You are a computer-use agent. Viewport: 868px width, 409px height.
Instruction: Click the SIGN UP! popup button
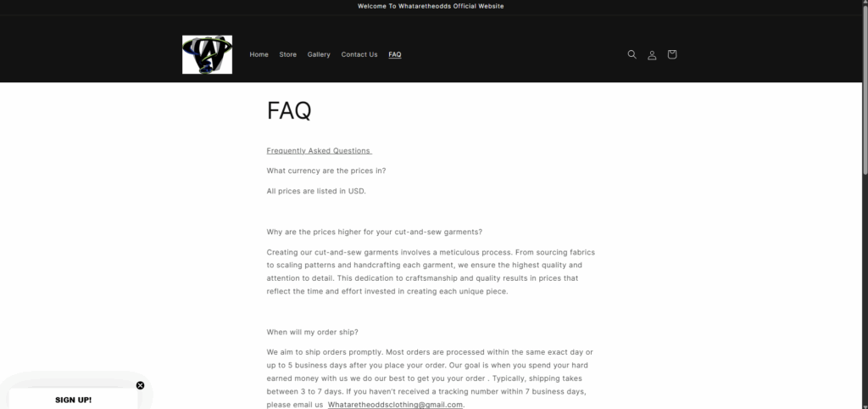click(x=73, y=400)
